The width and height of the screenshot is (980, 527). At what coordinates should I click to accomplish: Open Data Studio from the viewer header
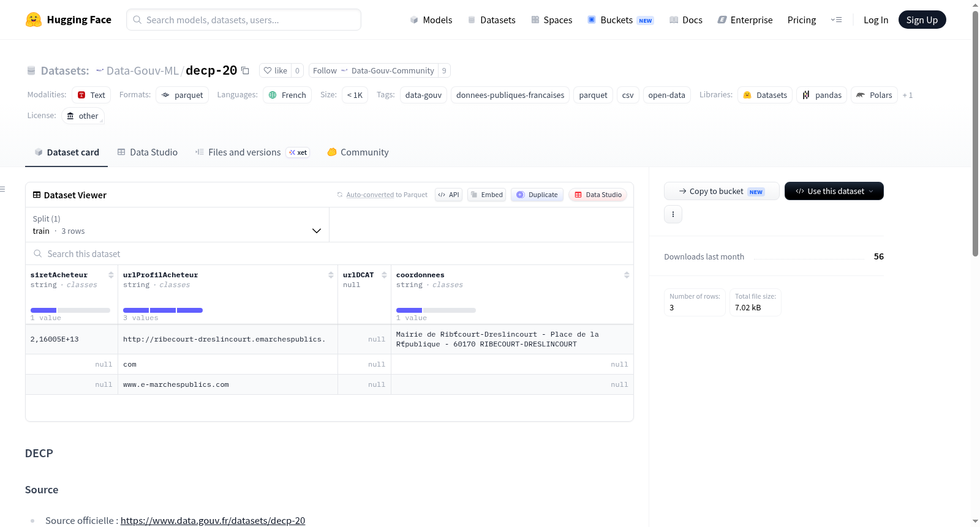click(x=598, y=195)
